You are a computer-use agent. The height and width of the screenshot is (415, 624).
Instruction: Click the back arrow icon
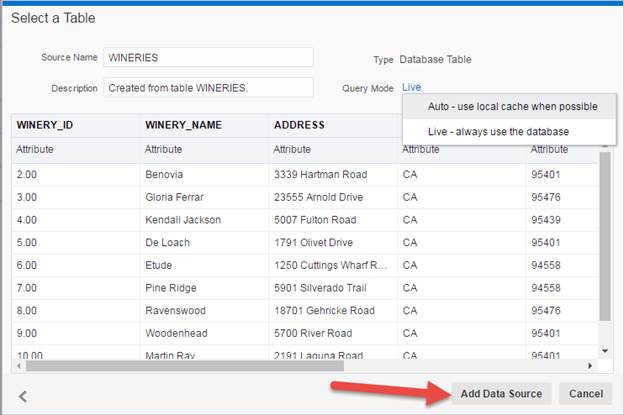(x=23, y=396)
